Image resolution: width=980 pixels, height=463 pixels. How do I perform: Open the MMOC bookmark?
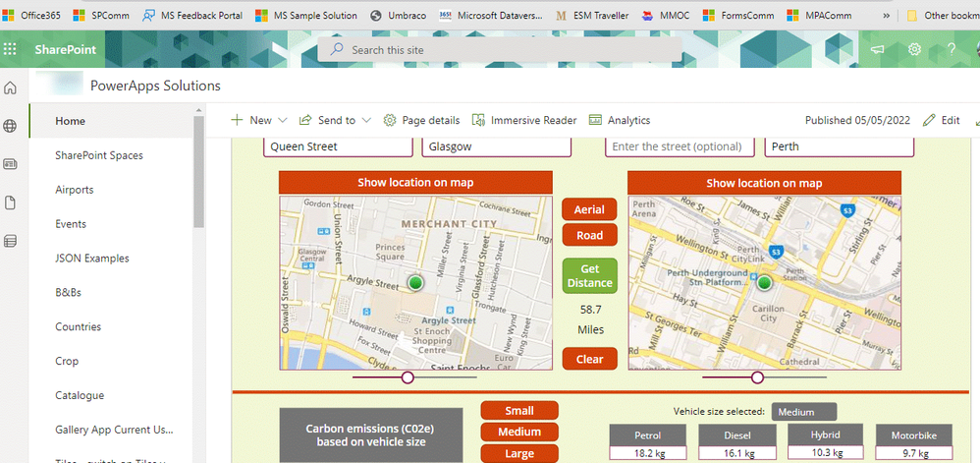pyautogui.click(x=666, y=15)
